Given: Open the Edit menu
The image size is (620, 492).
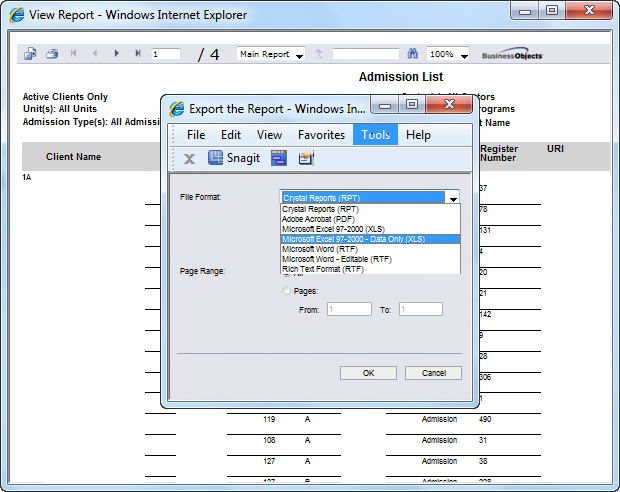Looking at the screenshot, I should click(x=231, y=135).
